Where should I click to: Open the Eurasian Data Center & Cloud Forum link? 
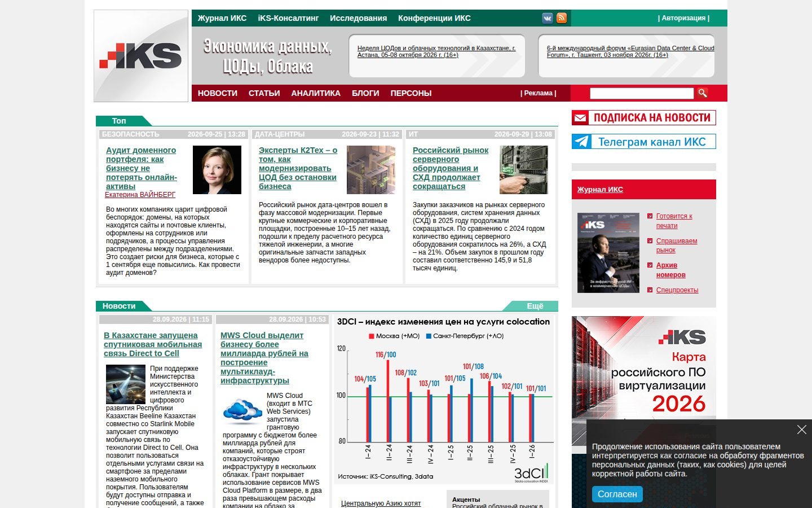pos(630,51)
